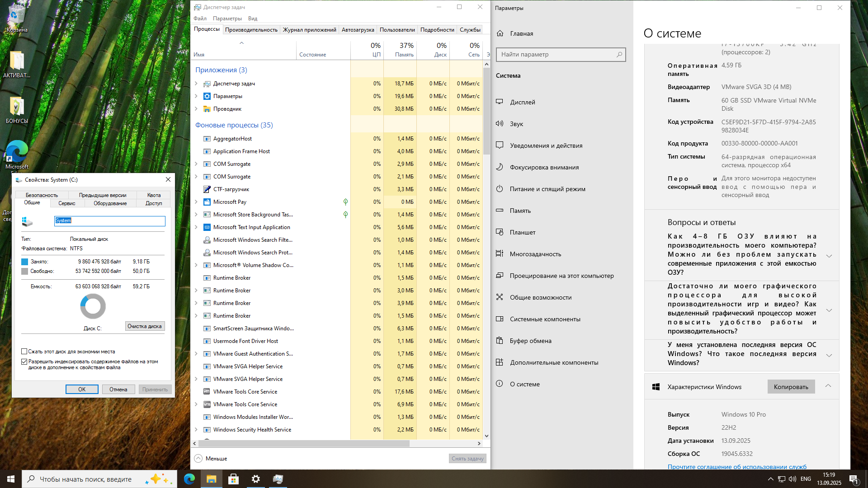Screen dimensions: 868x488
Task: Expand Microsoft Pay process row
Action: coord(196,202)
